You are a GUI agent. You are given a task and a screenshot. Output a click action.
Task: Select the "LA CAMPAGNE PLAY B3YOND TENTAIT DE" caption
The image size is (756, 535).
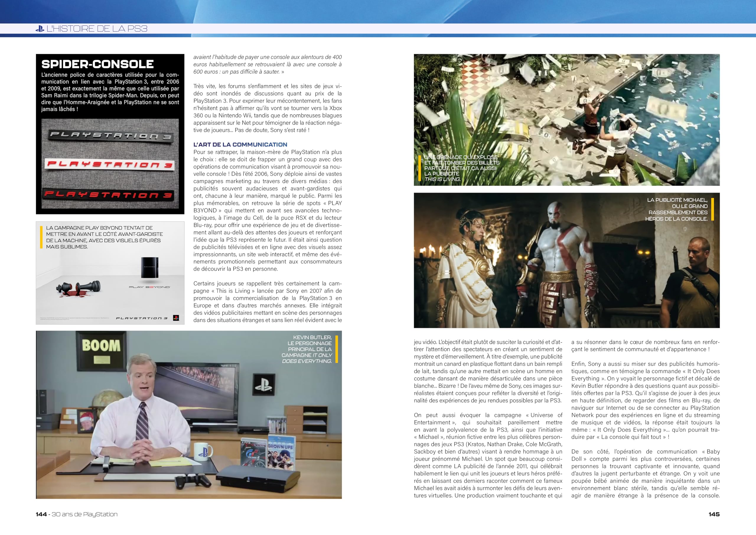(104, 237)
